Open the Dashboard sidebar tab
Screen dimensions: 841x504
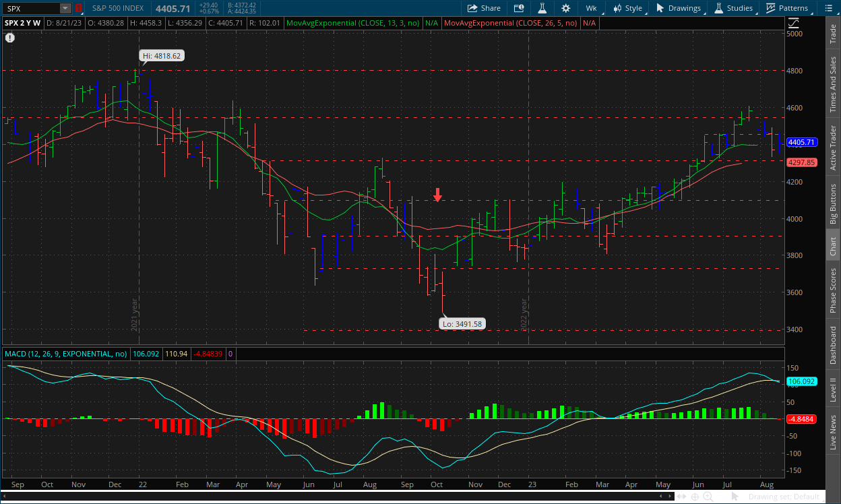point(833,346)
